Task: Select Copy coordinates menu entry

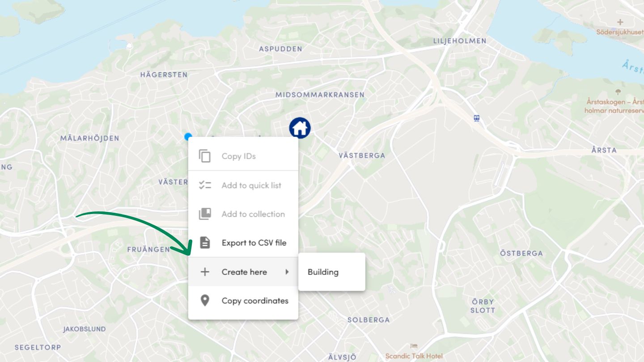Action: tap(243, 300)
